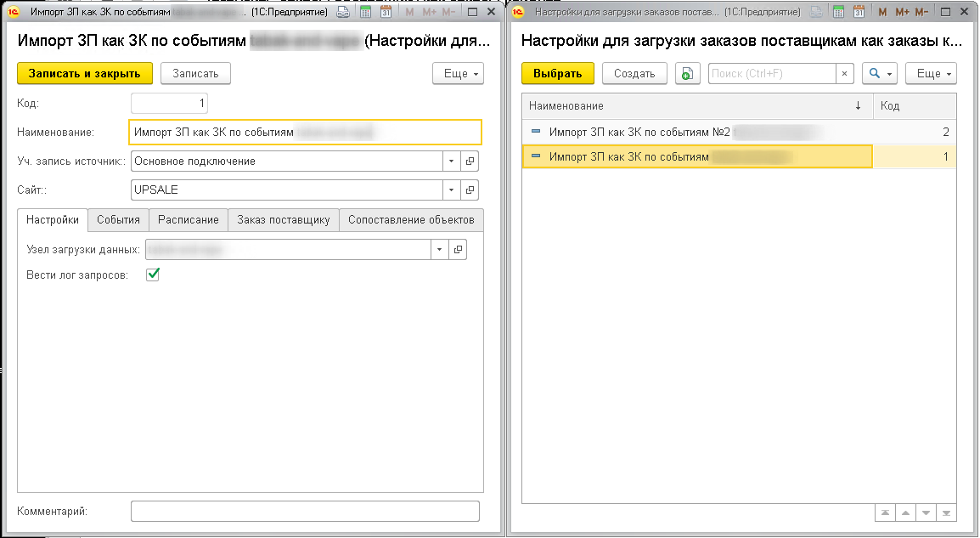
Task: Open calendar icon in left window title bar
Action: (384, 13)
